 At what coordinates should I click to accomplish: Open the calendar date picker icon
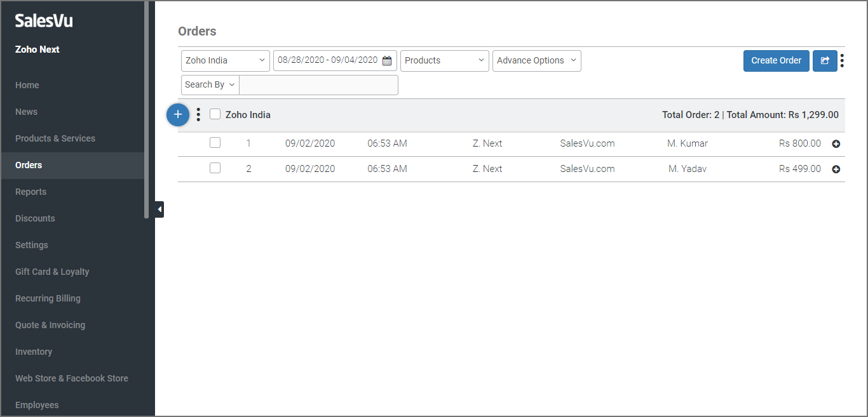pos(387,61)
